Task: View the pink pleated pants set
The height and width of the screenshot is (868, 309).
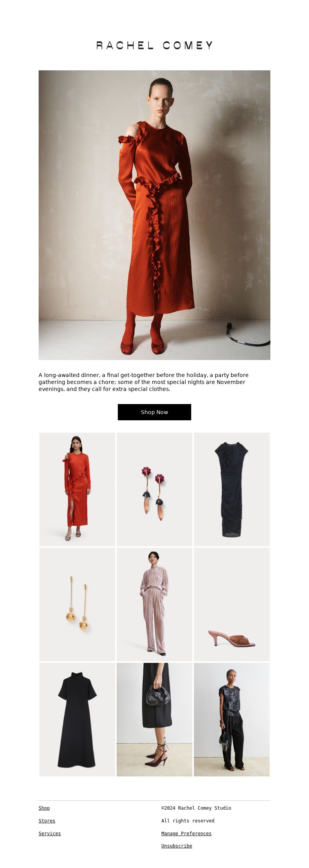Action: click(154, 605)
